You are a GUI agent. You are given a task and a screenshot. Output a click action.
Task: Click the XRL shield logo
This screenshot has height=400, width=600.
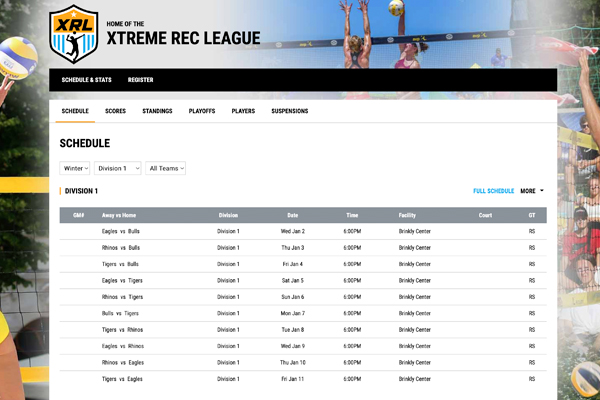[x=75, y=33]
